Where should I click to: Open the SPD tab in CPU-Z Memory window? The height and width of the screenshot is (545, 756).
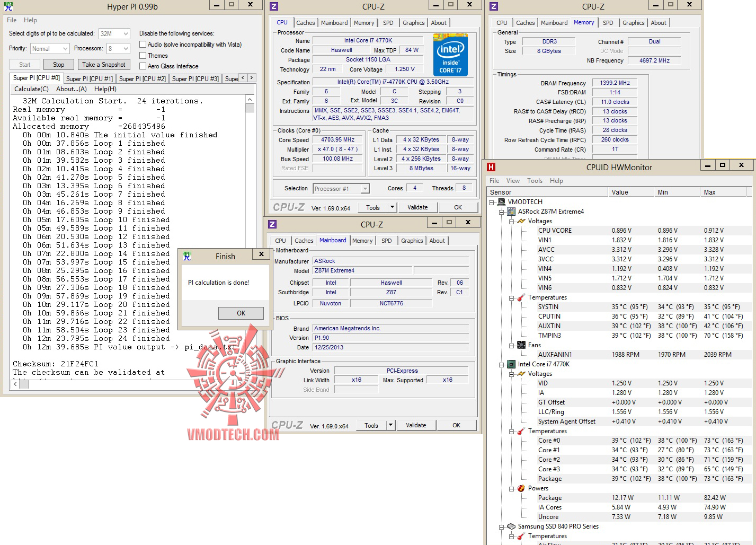click(x=608, y=23)
